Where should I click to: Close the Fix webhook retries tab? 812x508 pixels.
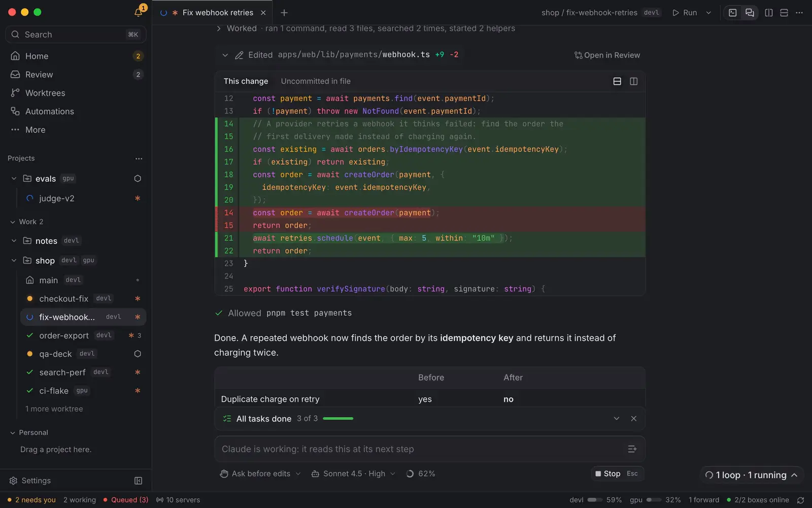click(x=263, y=13)
